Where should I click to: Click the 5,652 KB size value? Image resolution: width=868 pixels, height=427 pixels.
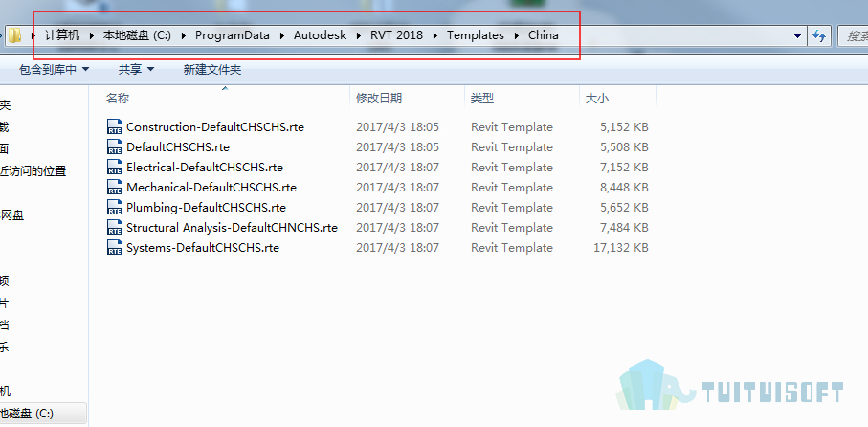pos(624,207)
